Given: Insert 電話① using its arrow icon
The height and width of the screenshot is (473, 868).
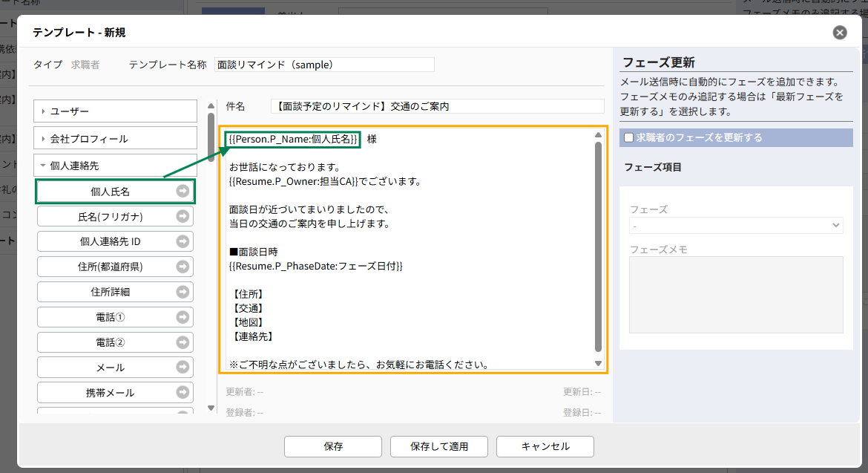Looking at the screenshot, I should tap(183, 317).
